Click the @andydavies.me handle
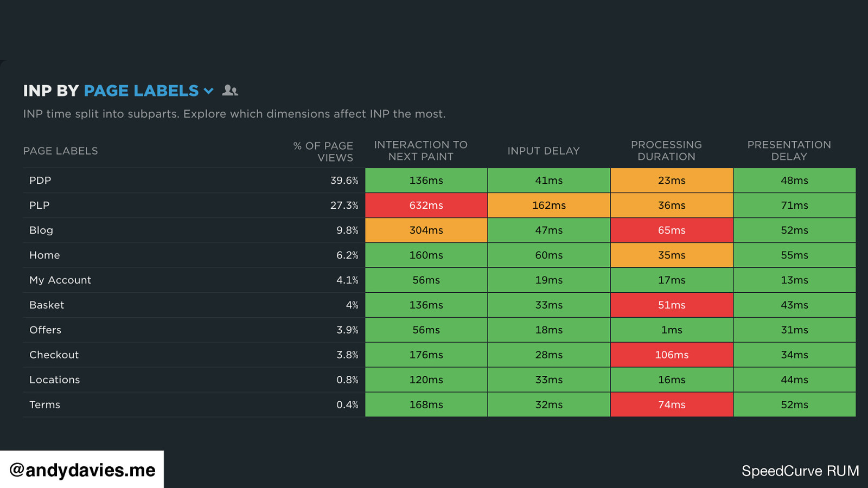 [82, 470]
